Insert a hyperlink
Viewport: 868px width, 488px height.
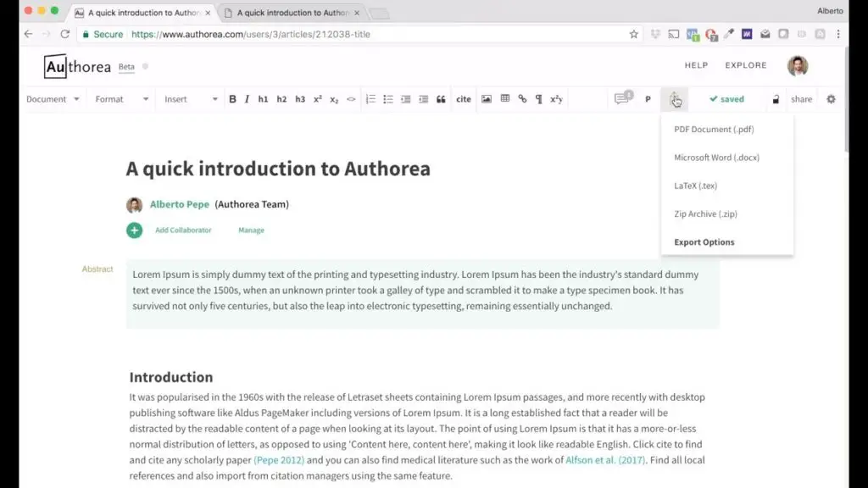[x=522, y=99]
